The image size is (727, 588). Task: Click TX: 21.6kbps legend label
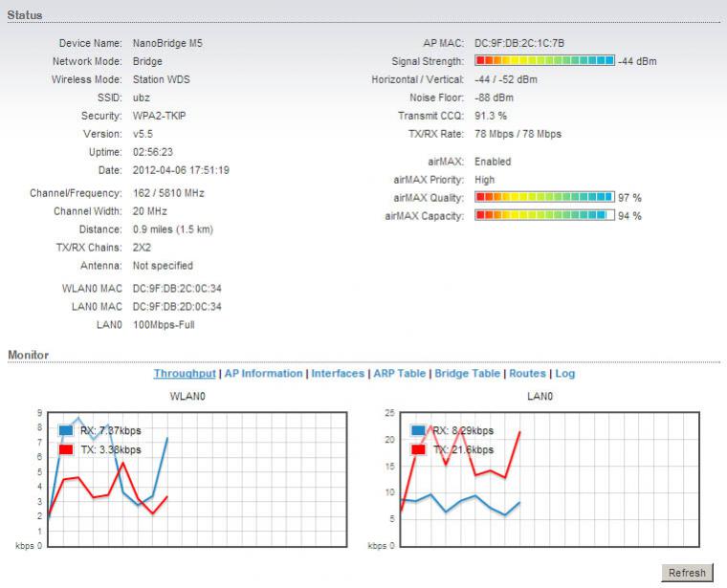click(463, 449)
